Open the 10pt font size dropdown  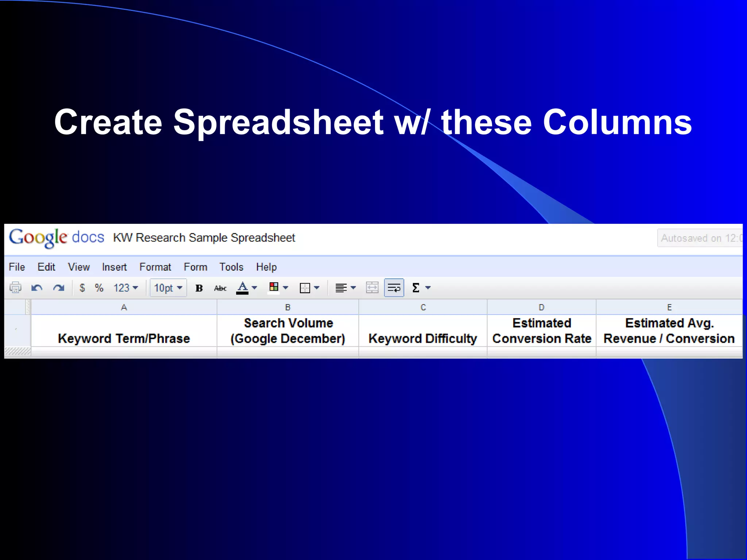tap(168, 288)
